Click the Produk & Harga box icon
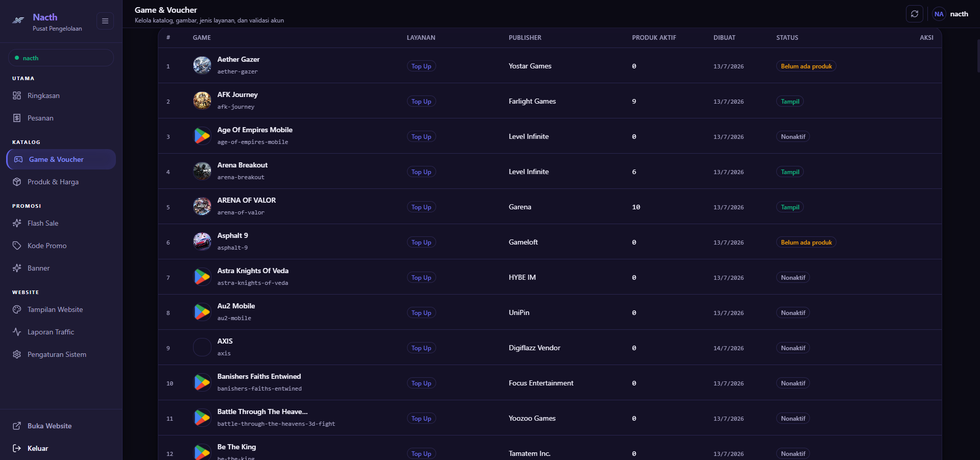The height and width of the screenshot is (460, 980). (x=17, y=182)
